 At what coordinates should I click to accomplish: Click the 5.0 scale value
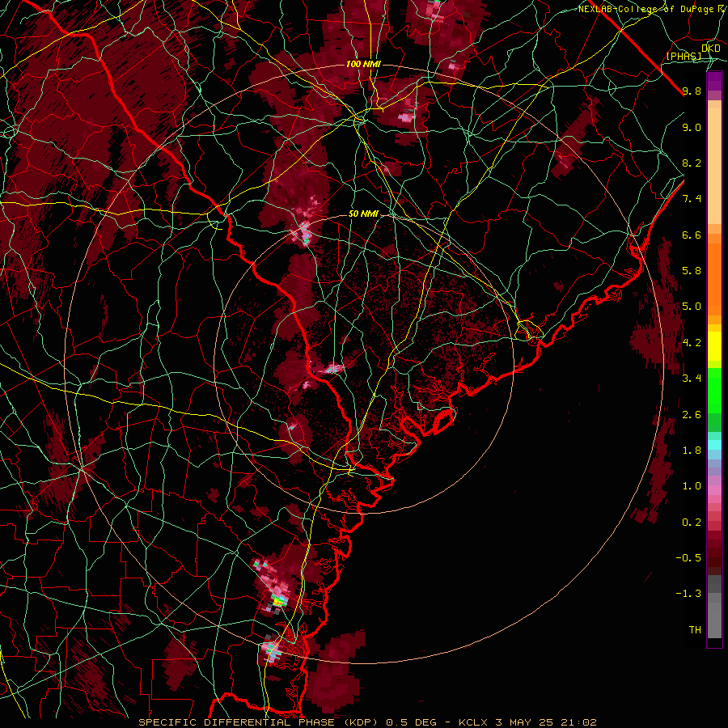coord(692,307)
